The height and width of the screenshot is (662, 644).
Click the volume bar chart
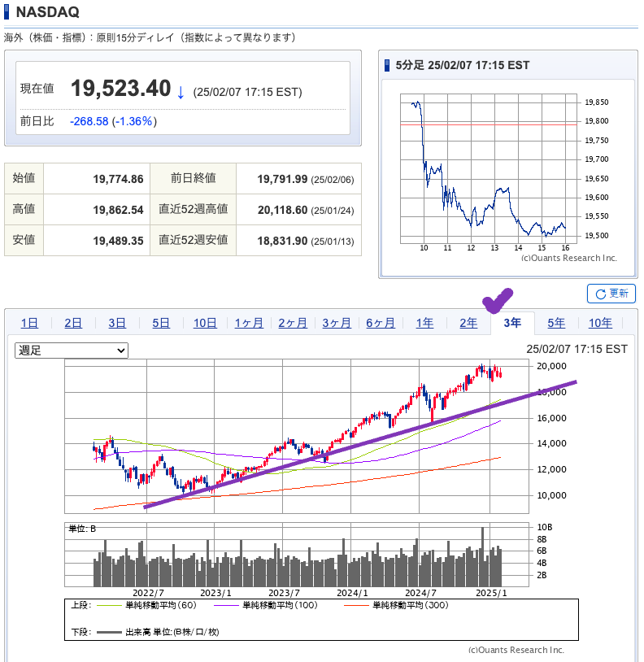297,555
